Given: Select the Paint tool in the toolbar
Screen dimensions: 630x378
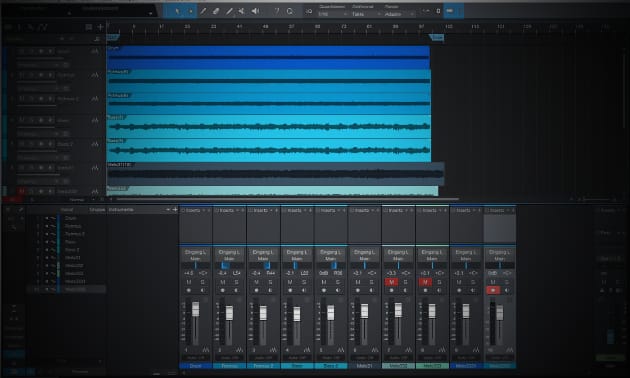Looking at the screenshot, I should coord(229,11).
